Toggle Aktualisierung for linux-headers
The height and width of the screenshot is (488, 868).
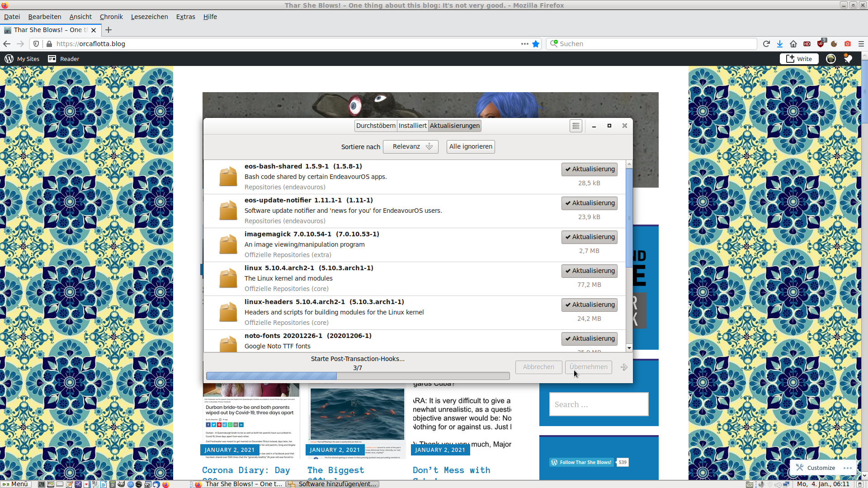[590, 305]
